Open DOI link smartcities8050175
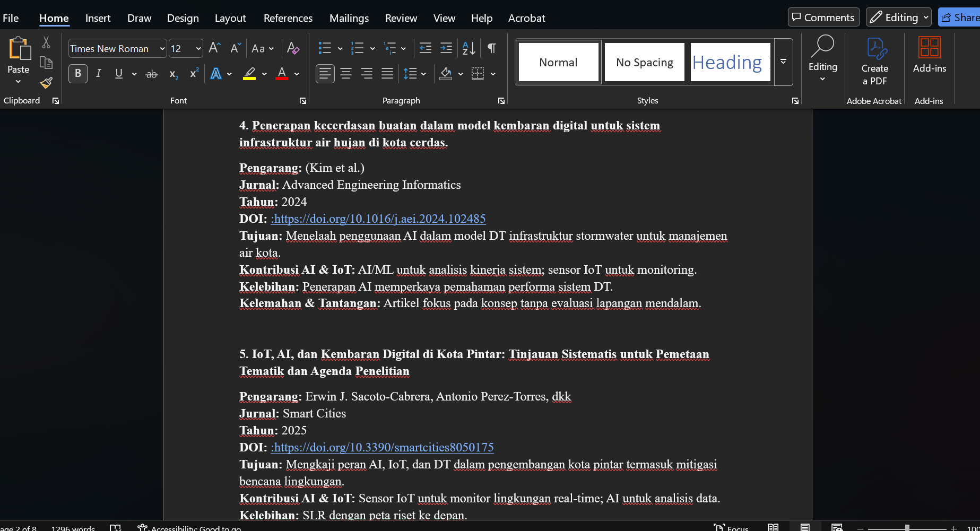 (x=382, y=447)
